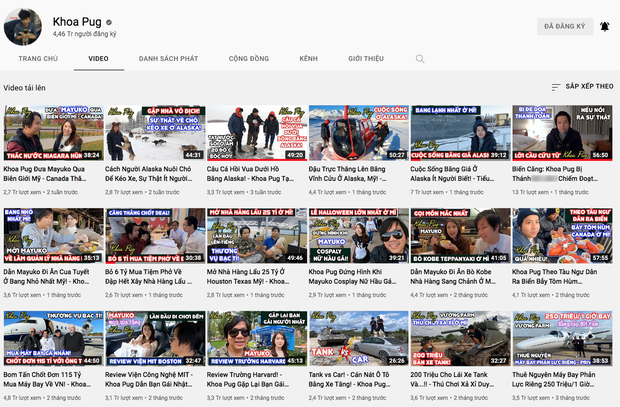The image size is (620, 407).
Task: Select the VIDEO tab
Action: point(98,59)
